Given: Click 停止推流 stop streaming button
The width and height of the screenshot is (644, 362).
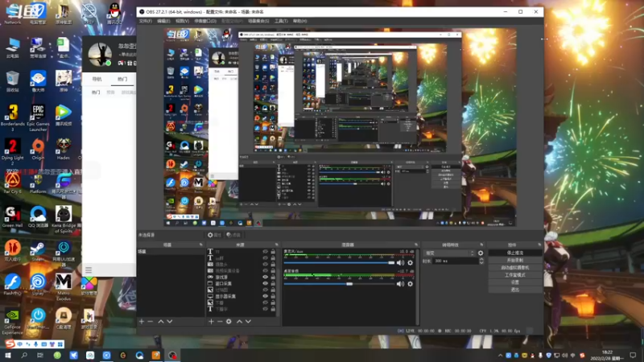Looking at the screenshot, I should (x=515, y=253).
